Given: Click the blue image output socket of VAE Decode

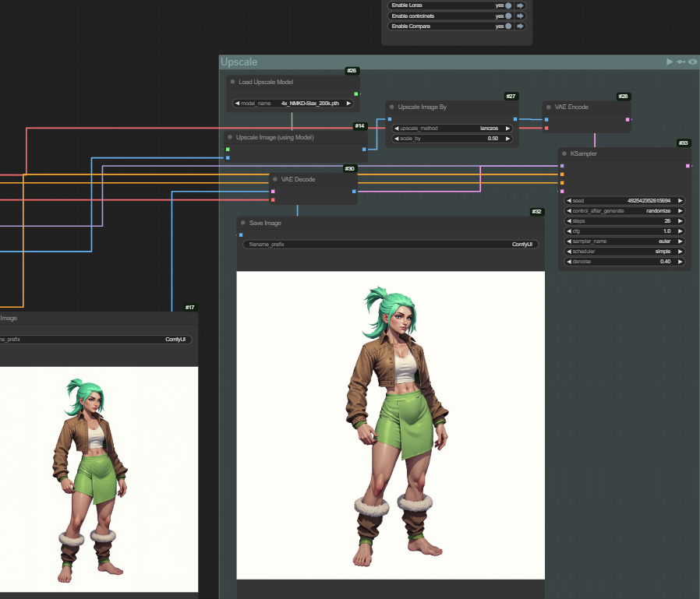Looking at the screenshot, I should 354,192.
